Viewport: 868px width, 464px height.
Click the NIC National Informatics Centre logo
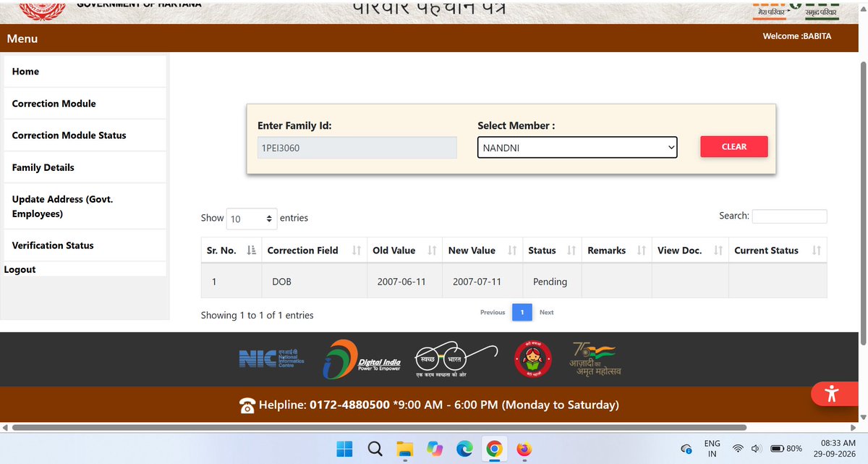tap(271, 358)
